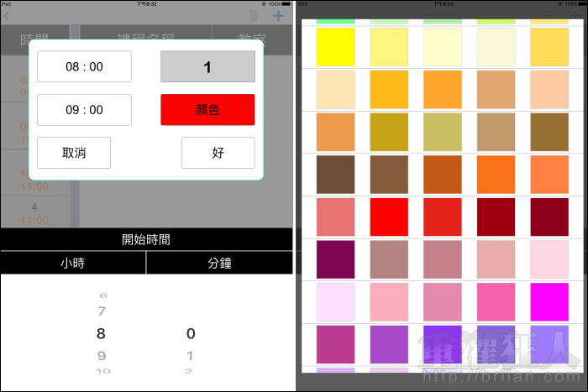Pick the bright orange color swatch
The image size is (588, 392).
[x=496, y=175]
